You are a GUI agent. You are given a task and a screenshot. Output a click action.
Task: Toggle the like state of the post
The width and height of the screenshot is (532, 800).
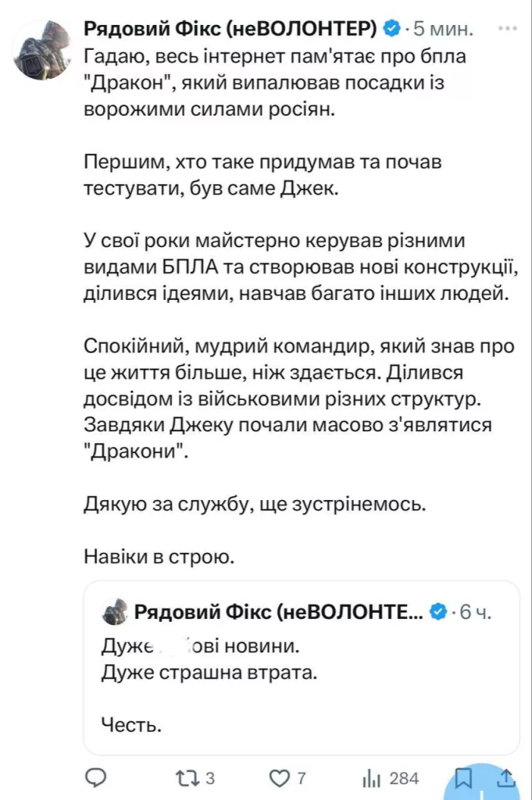coord(280,777)
